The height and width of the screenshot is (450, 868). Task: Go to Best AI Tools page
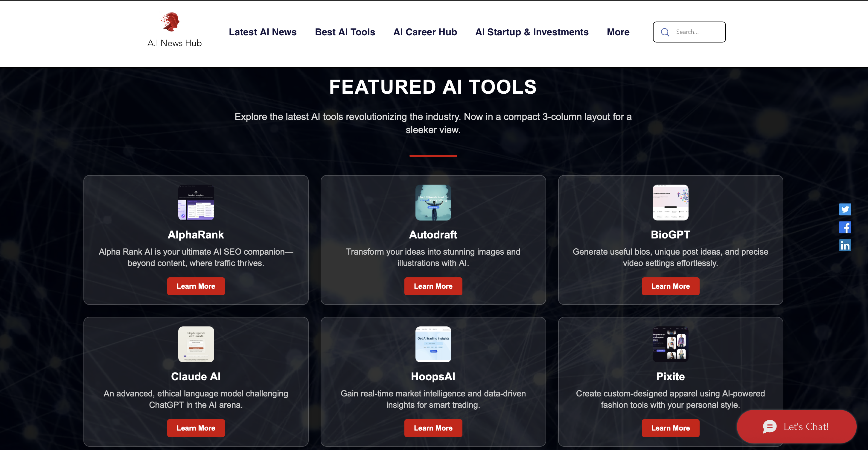345,32
